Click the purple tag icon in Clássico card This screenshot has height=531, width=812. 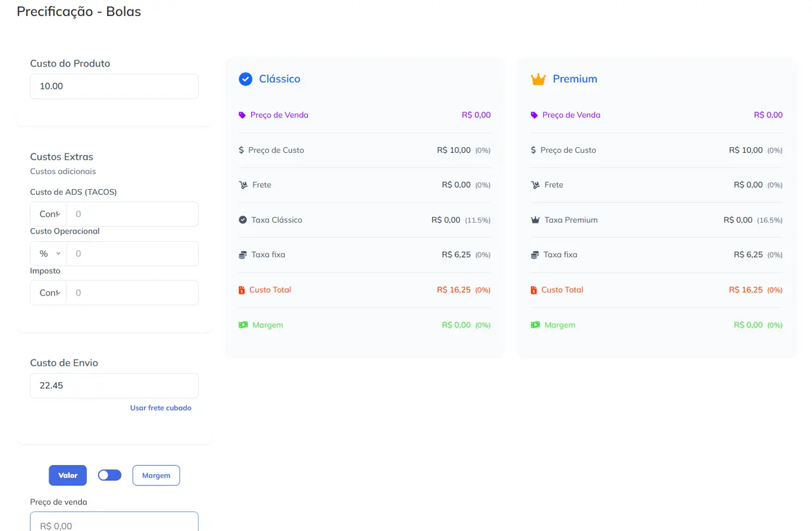242,115
